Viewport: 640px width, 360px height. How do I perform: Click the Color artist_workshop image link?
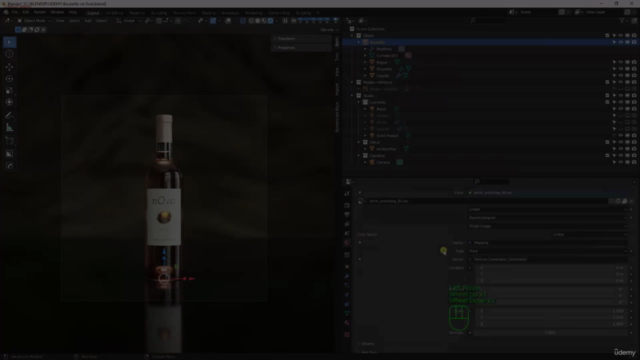[x=547, y=193]
